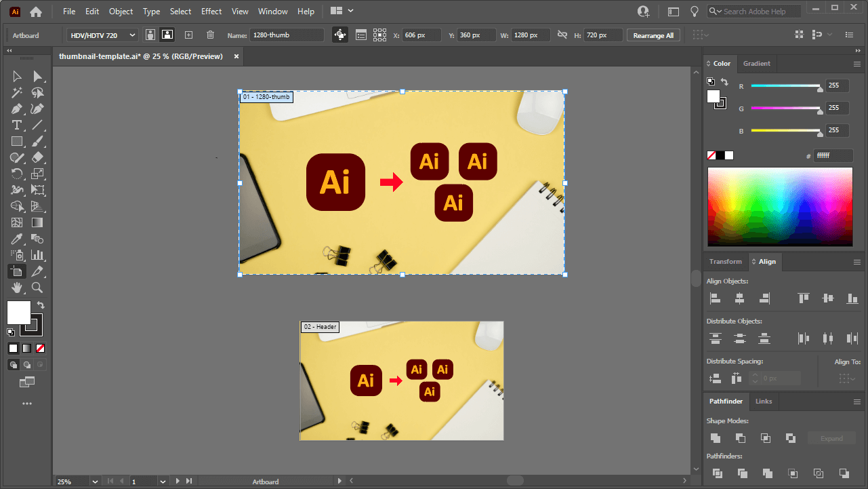Select the Curvature tool
Image resolution: width=868 pixels, height=489 pixels.
click(x=38, y=109)
